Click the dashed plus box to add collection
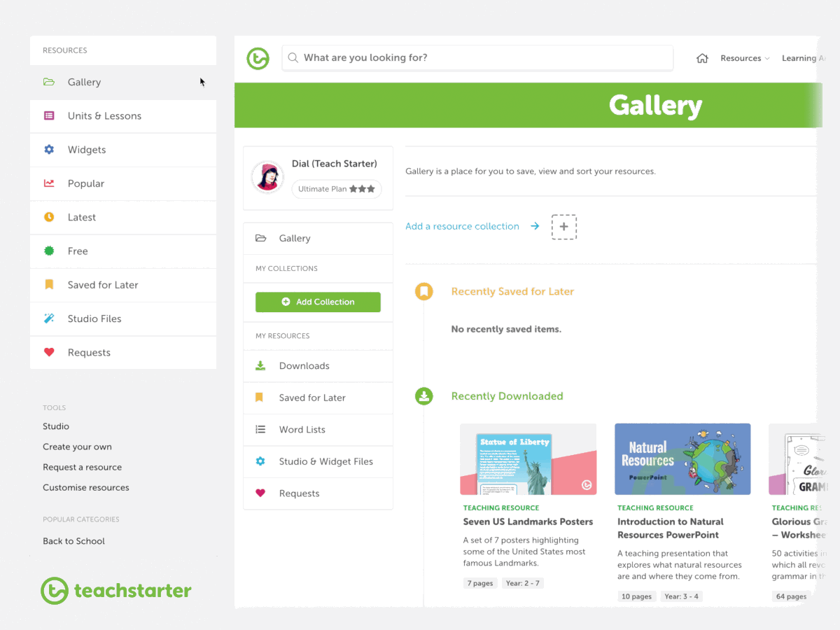 tap(564, 227)
